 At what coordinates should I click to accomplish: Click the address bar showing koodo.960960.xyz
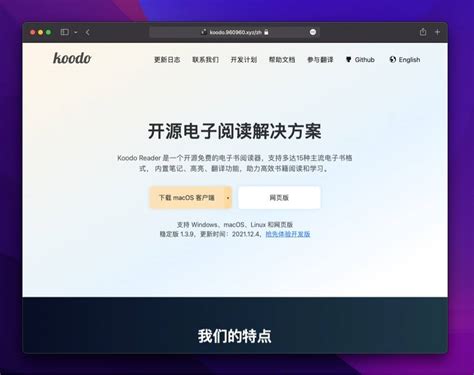coord(234,32)
